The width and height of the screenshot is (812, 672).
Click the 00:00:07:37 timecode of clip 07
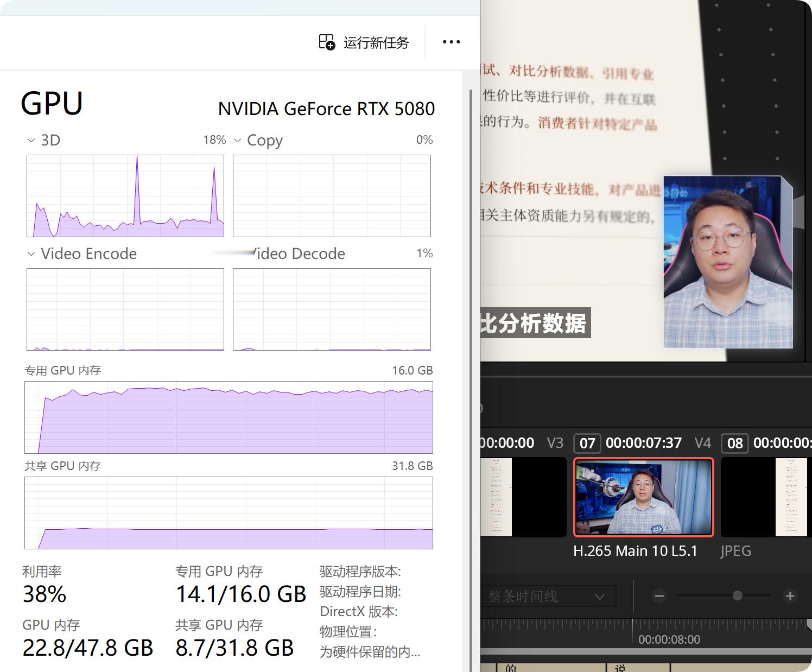[x=644, y=443]
